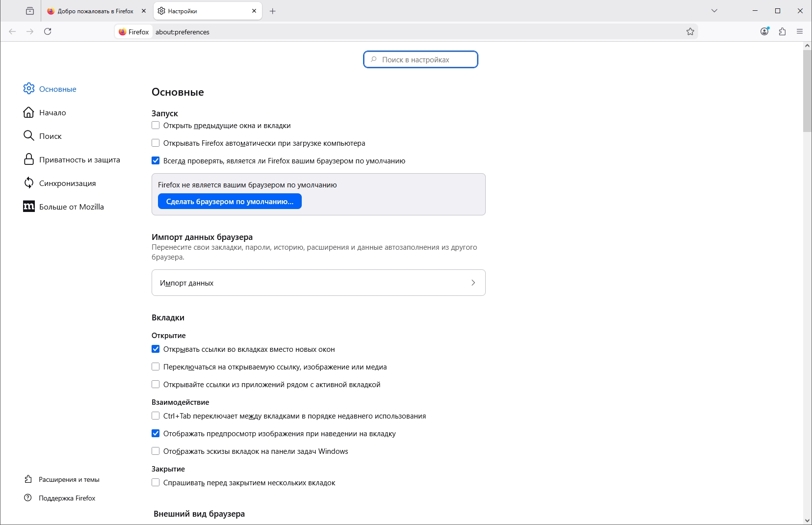
Task: Close the Настройки tab
Action: 254,11
